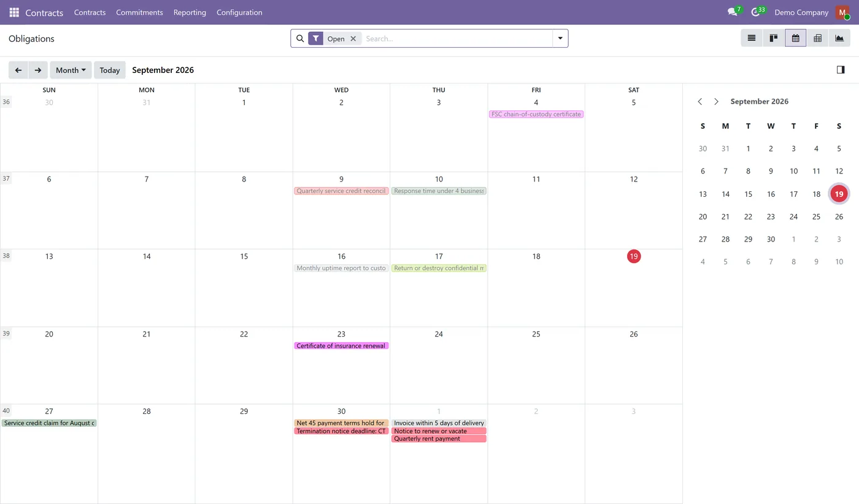Switch to pivot table view
Screen dimensions: 859x504
point(817,38)
